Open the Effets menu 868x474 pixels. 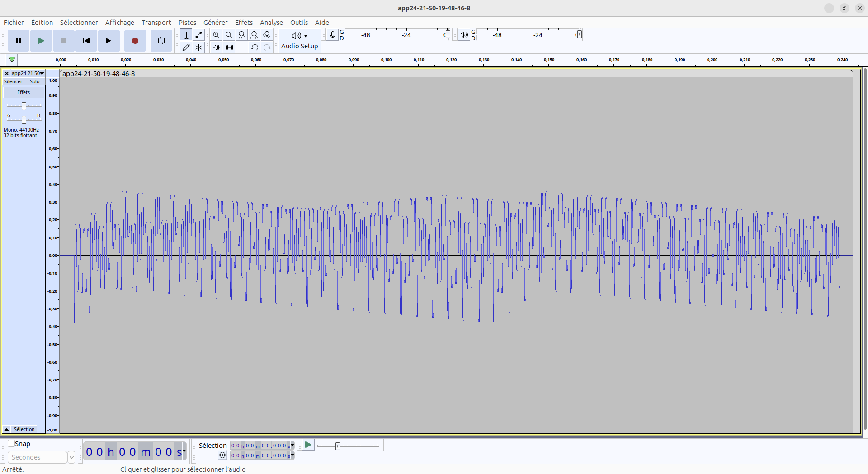(244, 23)
